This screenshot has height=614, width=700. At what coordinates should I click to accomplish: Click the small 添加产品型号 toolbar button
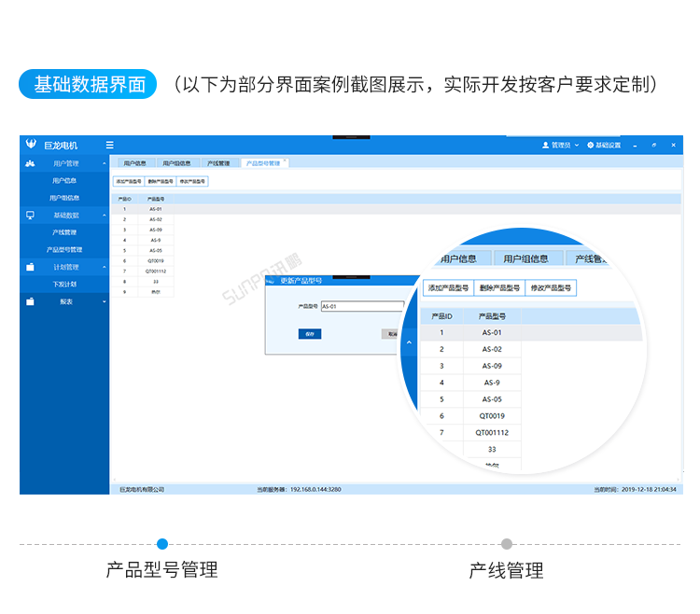point(129,181)
